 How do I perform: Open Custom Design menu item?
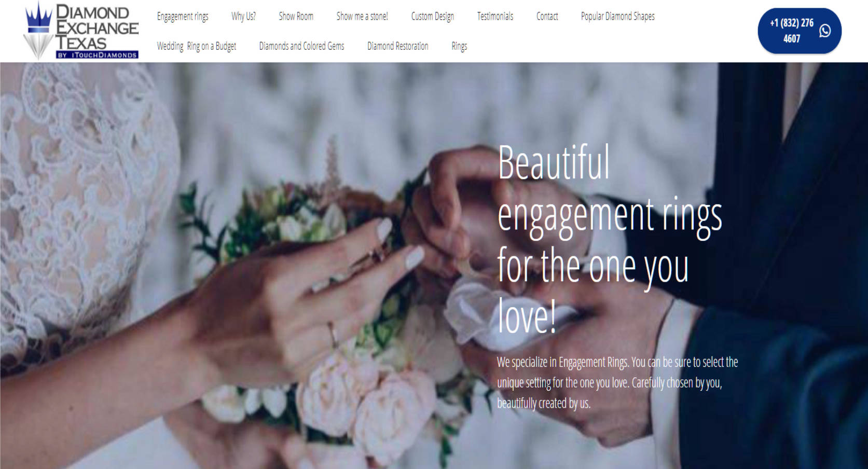[x=433, y=17]
